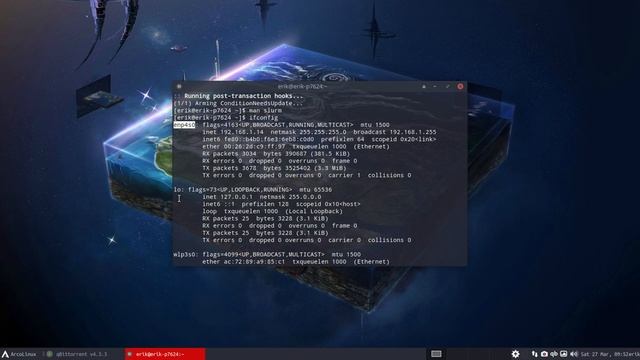Minimize the terminal window
This screenshot has width=640, height=360.
435,87
